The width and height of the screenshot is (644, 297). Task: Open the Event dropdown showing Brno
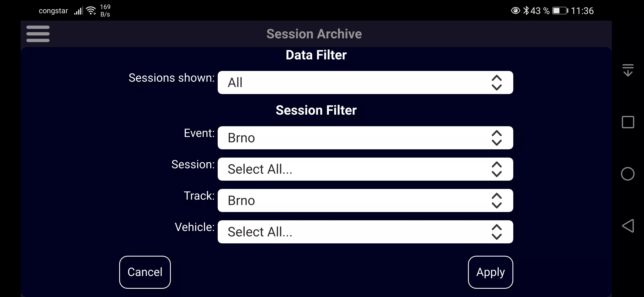click(x=365, y=138)
